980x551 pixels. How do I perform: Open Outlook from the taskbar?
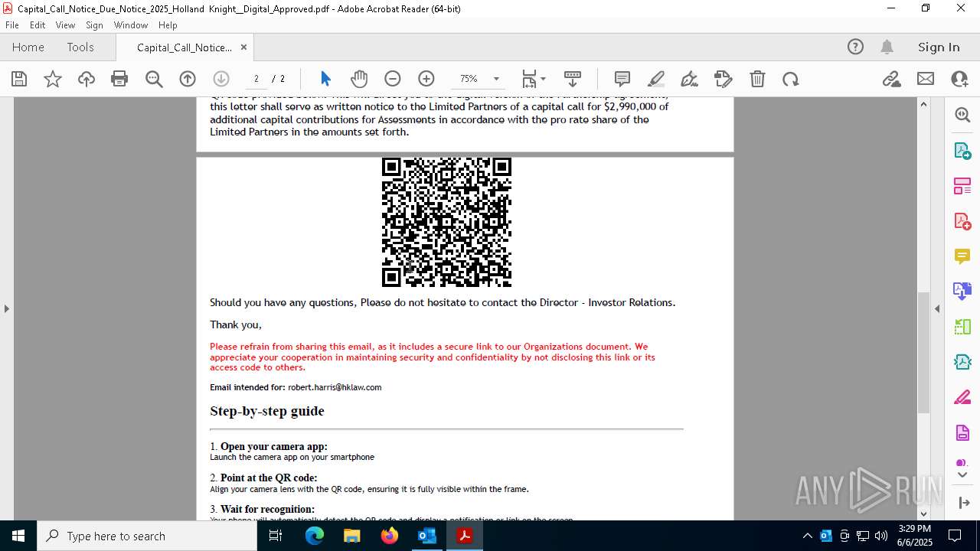click(426, 536)
